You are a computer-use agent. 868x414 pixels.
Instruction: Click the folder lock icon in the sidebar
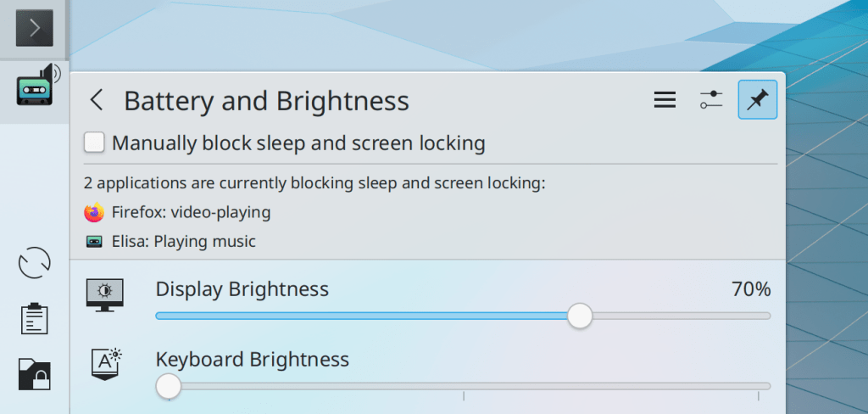point(35,373)
